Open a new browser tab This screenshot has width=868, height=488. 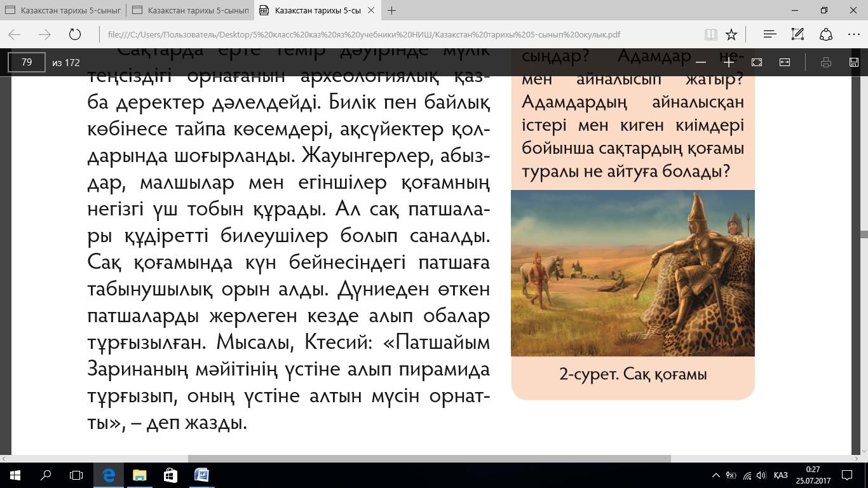[392, 10]
